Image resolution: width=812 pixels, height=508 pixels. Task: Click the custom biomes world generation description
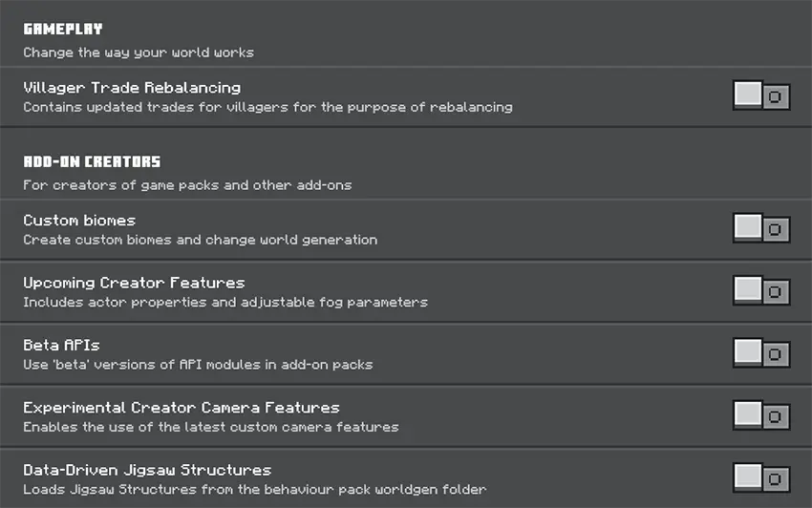(200, 241)
